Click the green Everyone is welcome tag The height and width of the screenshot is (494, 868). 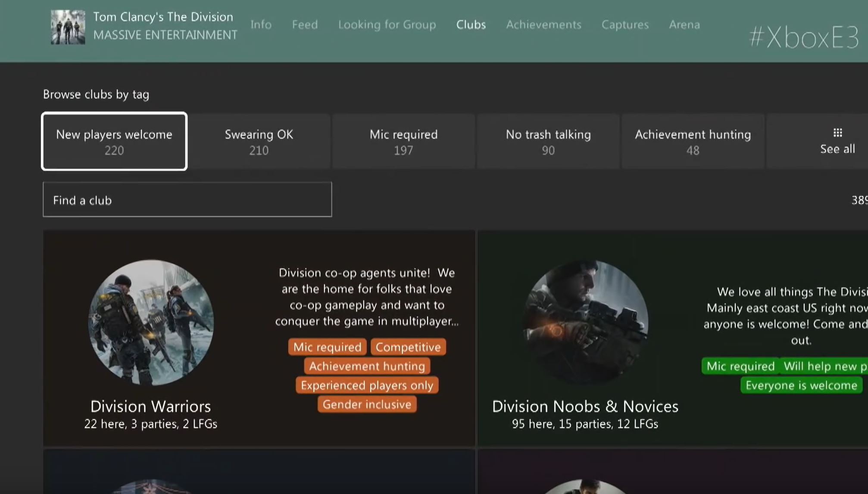coord(801,385)
